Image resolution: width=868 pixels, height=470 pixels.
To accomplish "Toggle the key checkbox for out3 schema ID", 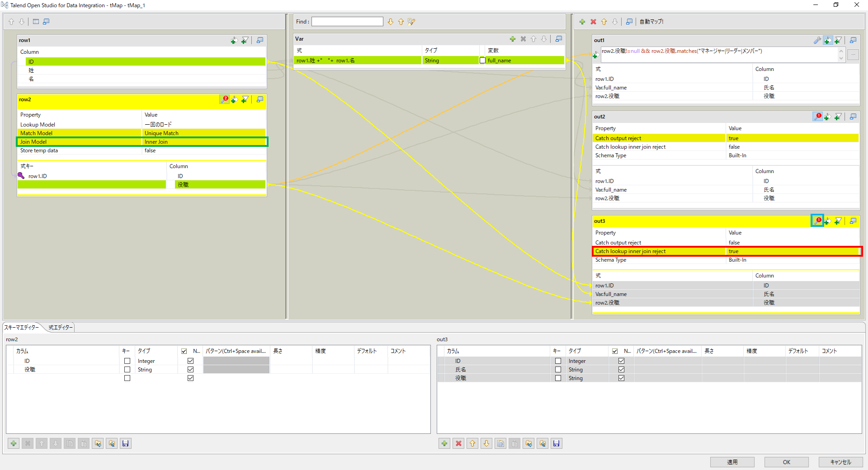I will click(558, 361).
